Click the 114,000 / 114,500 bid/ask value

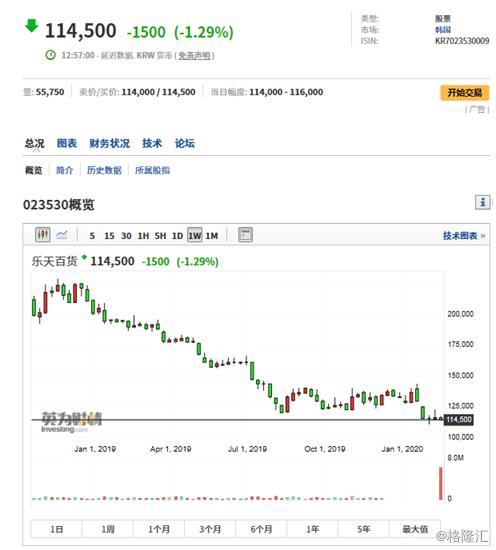point(158,92)
